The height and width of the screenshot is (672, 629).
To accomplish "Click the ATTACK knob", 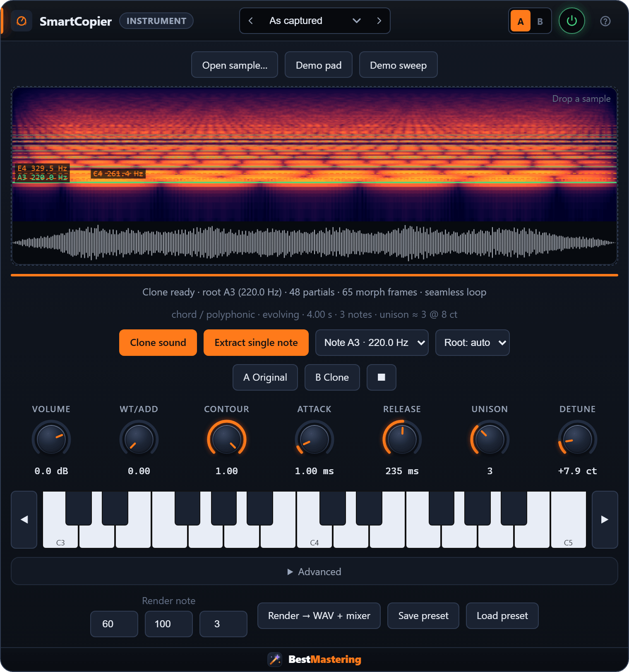I will coord(314,439).
